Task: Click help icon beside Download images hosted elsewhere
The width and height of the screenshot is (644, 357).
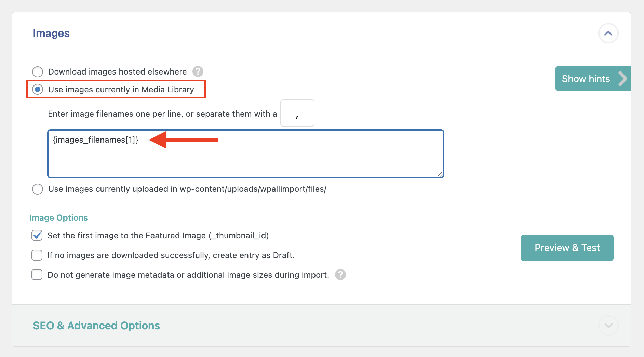Action: click(x=198, y=71)
